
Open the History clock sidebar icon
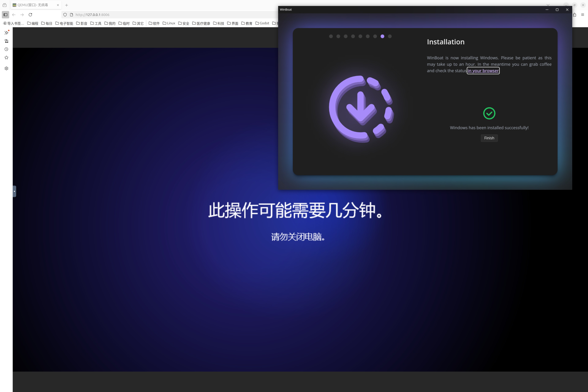[6, 49]
